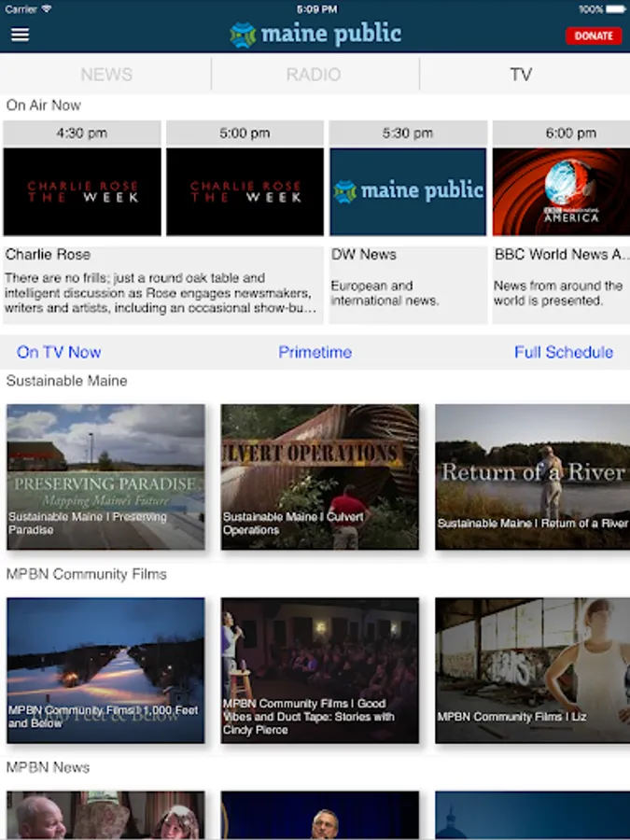The height and width of the screenshot is (840, 630).
Task: Click the 5:00 pm time header
Action: (x=245, y=133)
